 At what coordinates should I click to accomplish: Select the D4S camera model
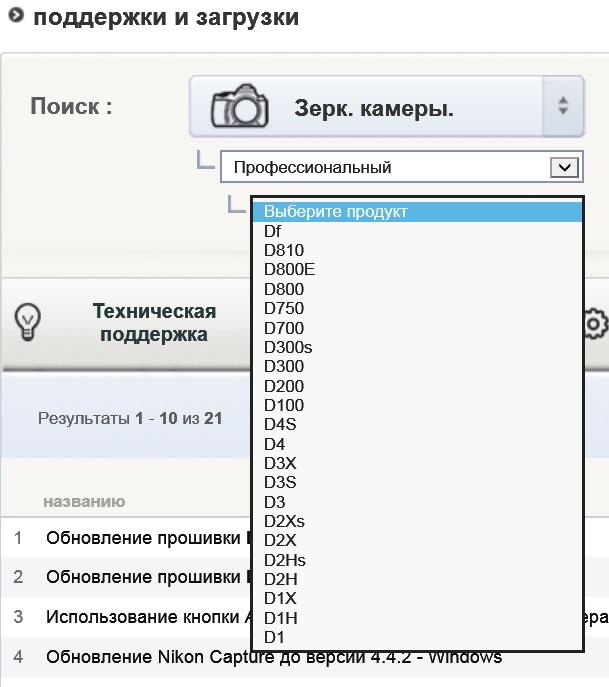(418, 425)
